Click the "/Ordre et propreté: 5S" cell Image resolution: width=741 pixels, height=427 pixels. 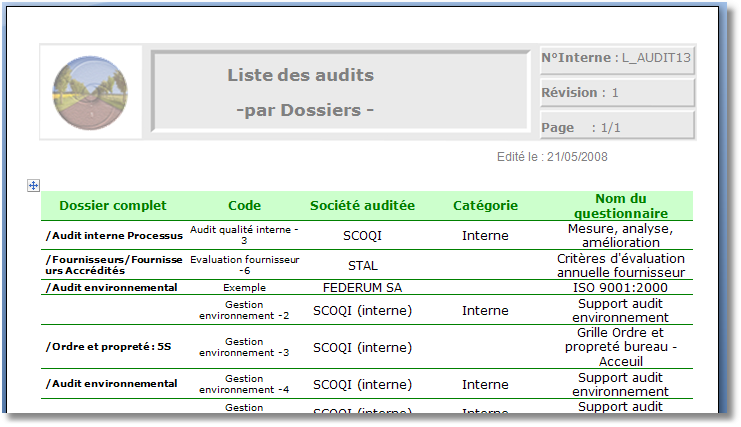109,347
